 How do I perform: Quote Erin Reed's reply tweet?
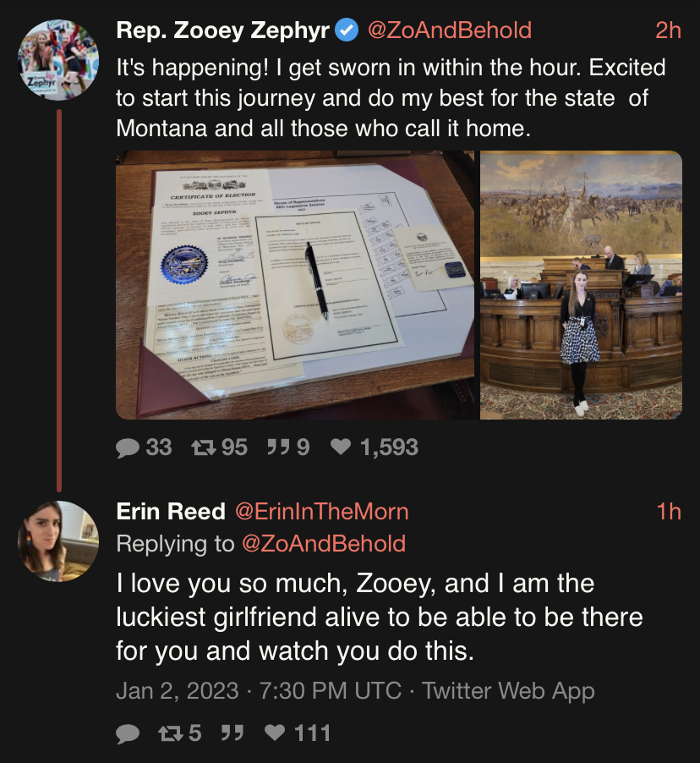point(232,733)
